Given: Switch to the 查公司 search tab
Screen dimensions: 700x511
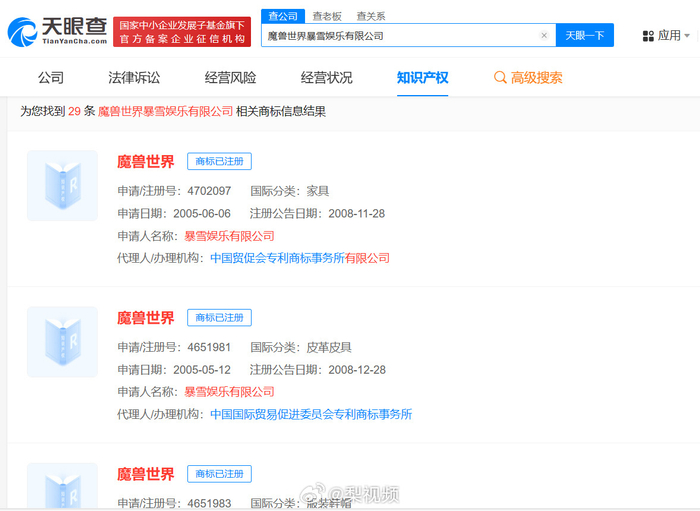Looking at the screenshot, I should coord(283,16).
